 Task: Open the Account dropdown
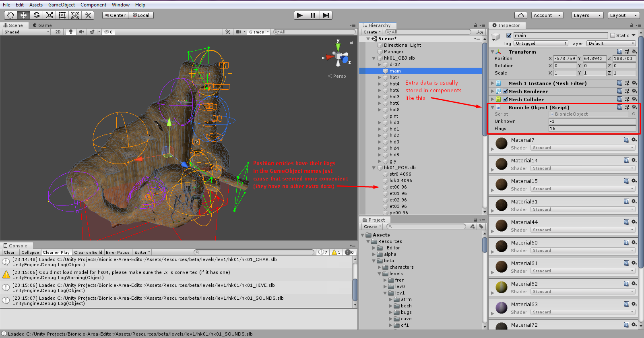click(x=547, y=15)
